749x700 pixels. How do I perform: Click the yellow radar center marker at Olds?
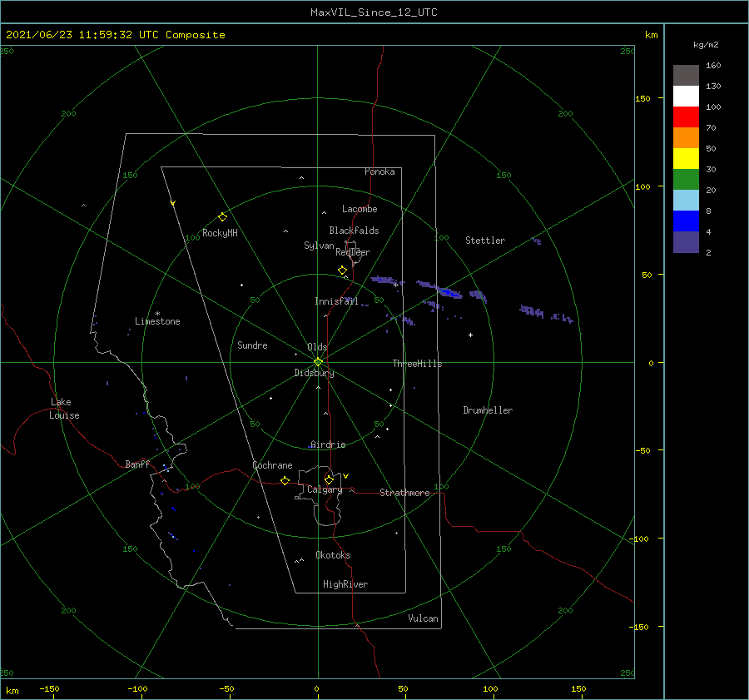(x=318, y=362)
